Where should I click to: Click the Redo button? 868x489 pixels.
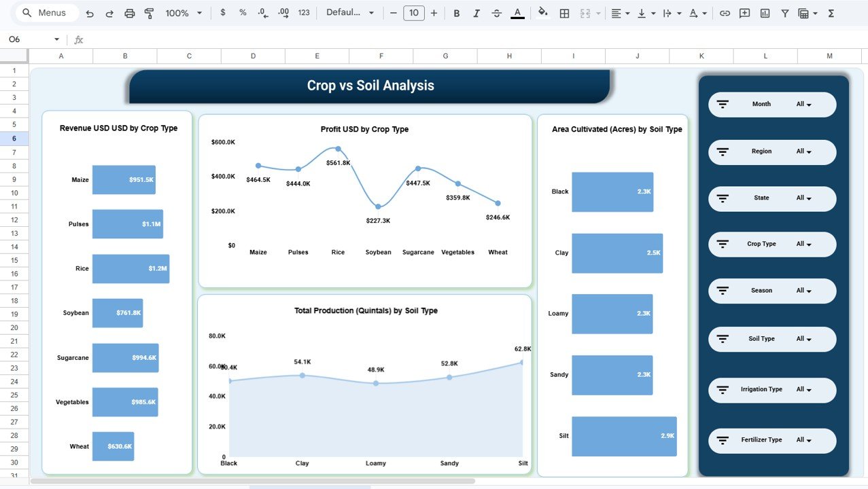(110, 12)
